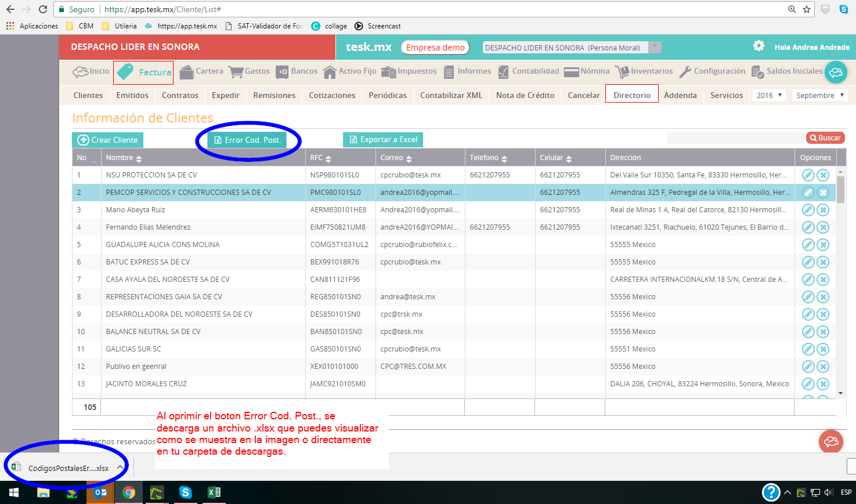Image resolution: width=856 pixels, height=504 pixels.
Task: Open Excel from the Windows taskbar
Action: [214, 492]
